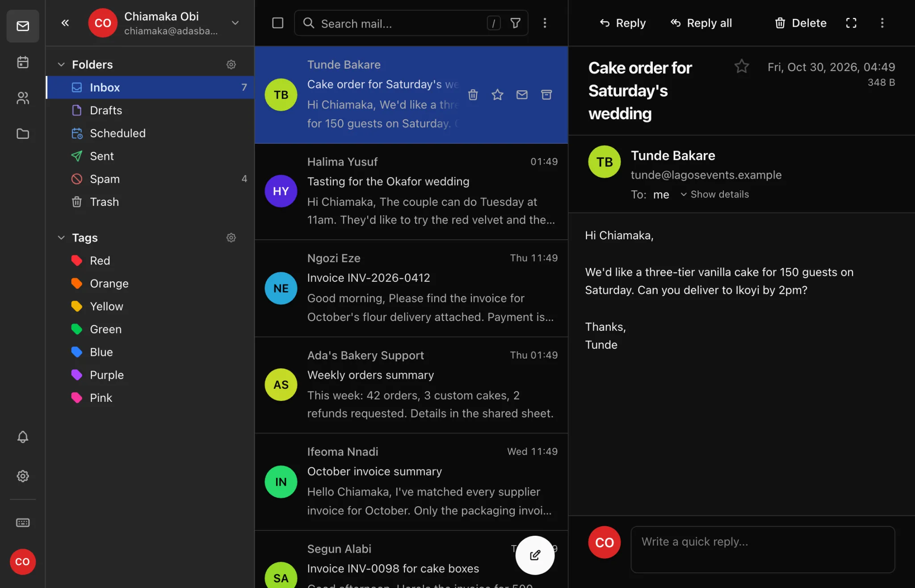Open settings gear in left rail
The image size is (915, 588).
coord(23,476)
